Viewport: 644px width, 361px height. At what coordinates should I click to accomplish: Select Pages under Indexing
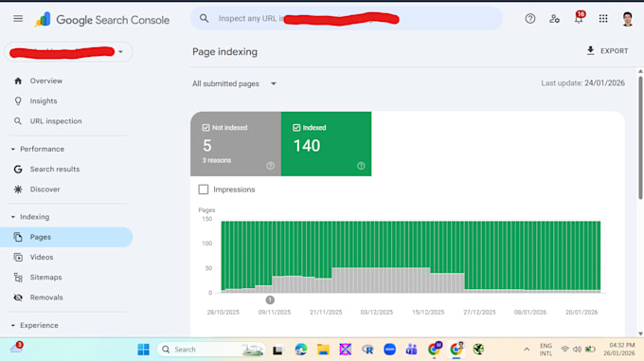(x=66, y=237)
